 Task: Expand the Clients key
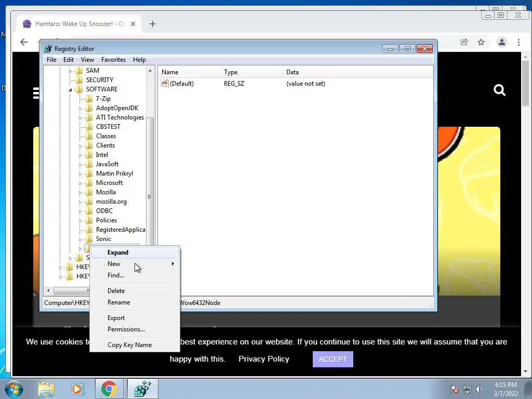[x=80, y=146]
